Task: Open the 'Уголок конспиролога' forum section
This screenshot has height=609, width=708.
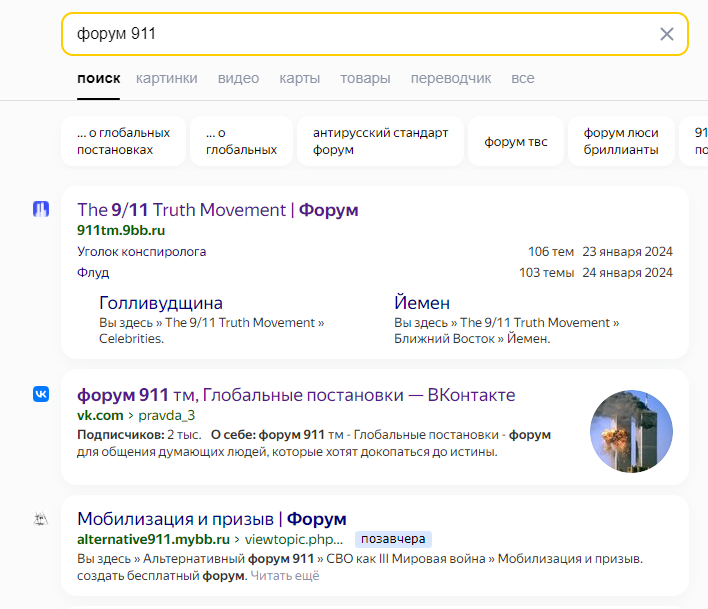Action: tap(141, 251)
